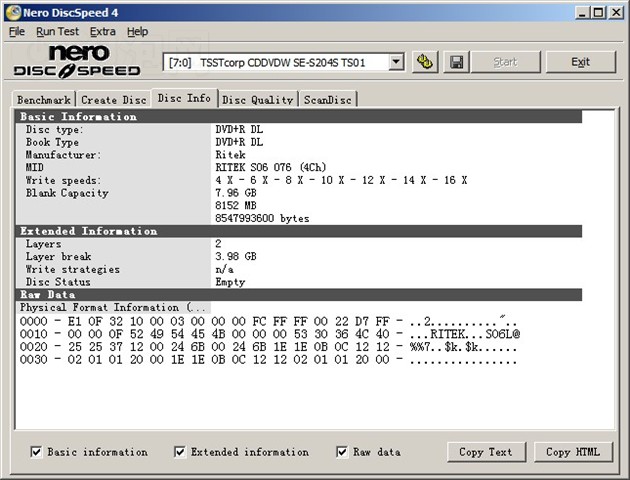The width and height of the screenshot is (630, 480).
Task: Open the Help menu
Action: (x=137, y=31)
